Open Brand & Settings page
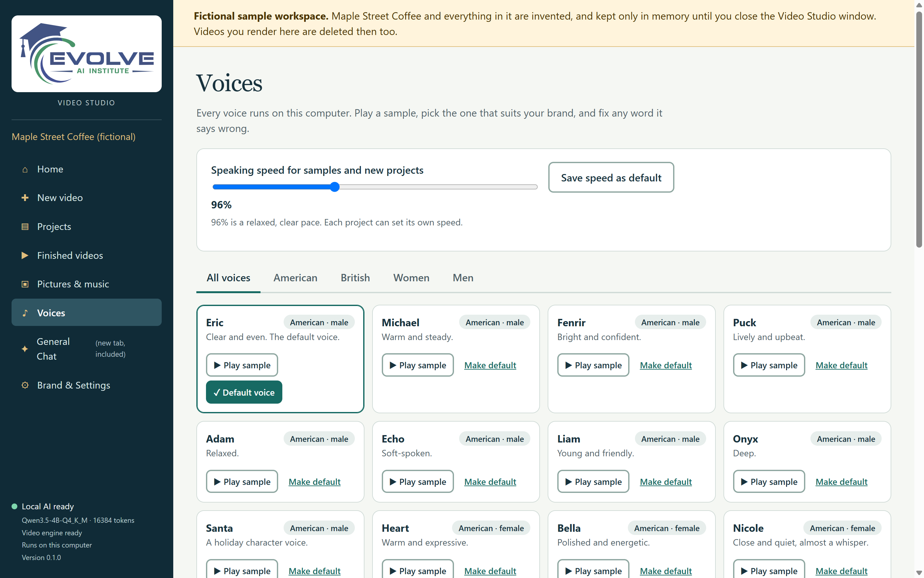 tap(87, 385)
